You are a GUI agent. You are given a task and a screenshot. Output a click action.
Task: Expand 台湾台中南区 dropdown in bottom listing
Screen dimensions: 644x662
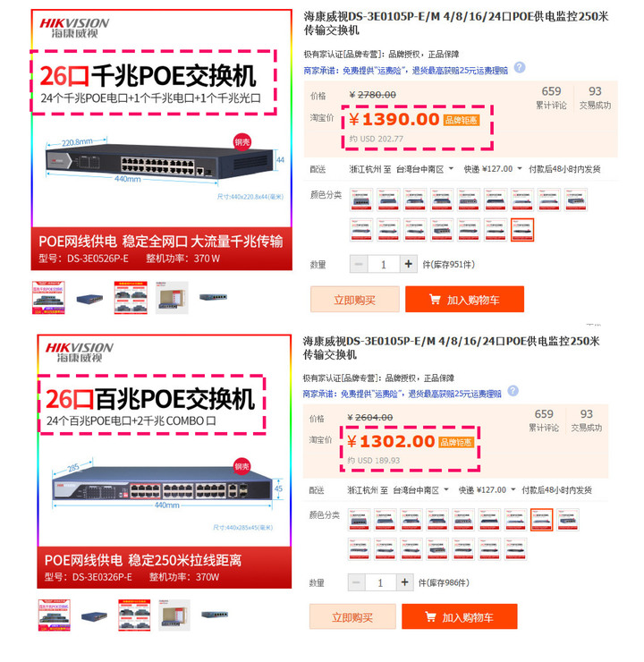tap(420, 490)
